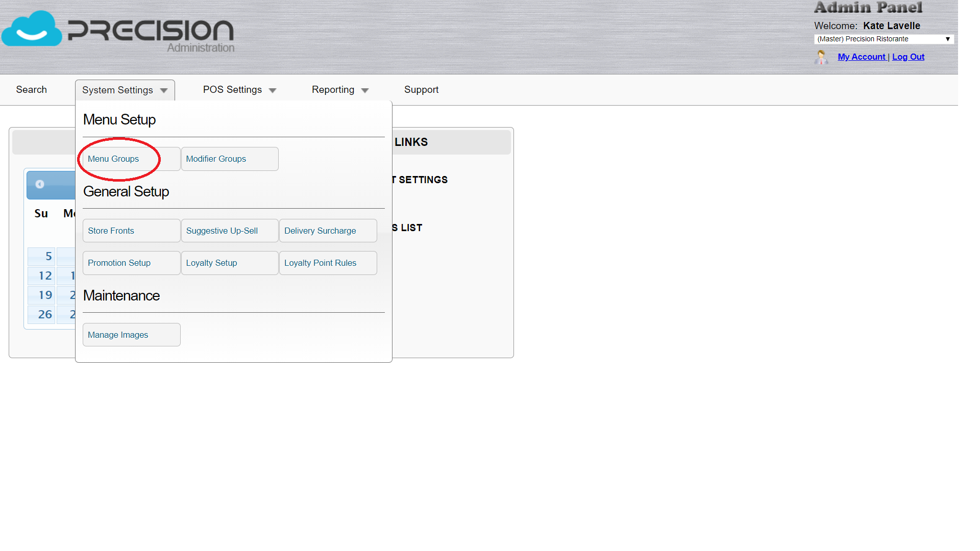Open Manage Images
Screen dimensions: 980x551
tap(118, 335)
